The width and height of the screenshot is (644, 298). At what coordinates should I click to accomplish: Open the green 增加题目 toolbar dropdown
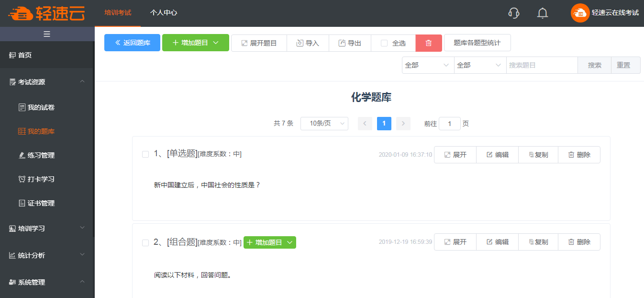click(195, 43)
